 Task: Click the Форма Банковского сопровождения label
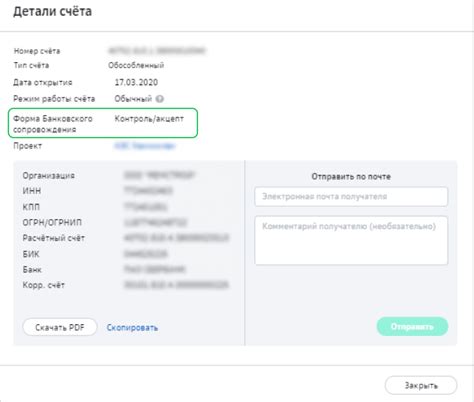(x=53, y=124)
